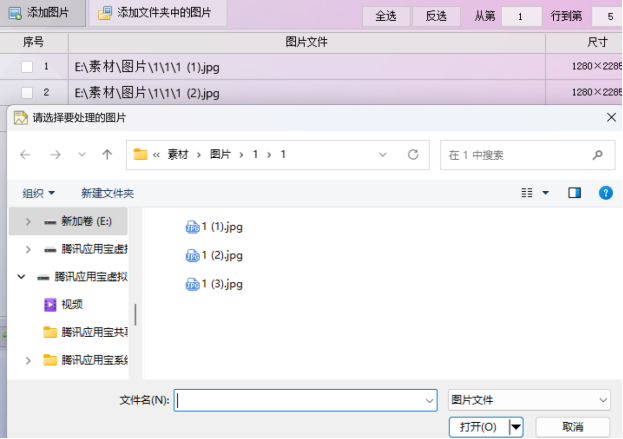Screen dimensions: 623x439
Task: Click the 全选 button
Action: [386, 16]
